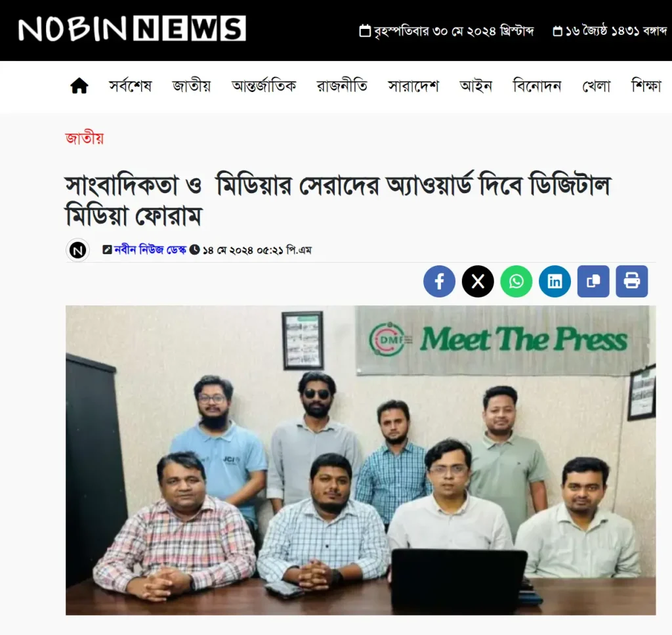Share article on Facebook
Viewport: 672px width, 635px height.
pyautogui.click(x=439, y=281)
